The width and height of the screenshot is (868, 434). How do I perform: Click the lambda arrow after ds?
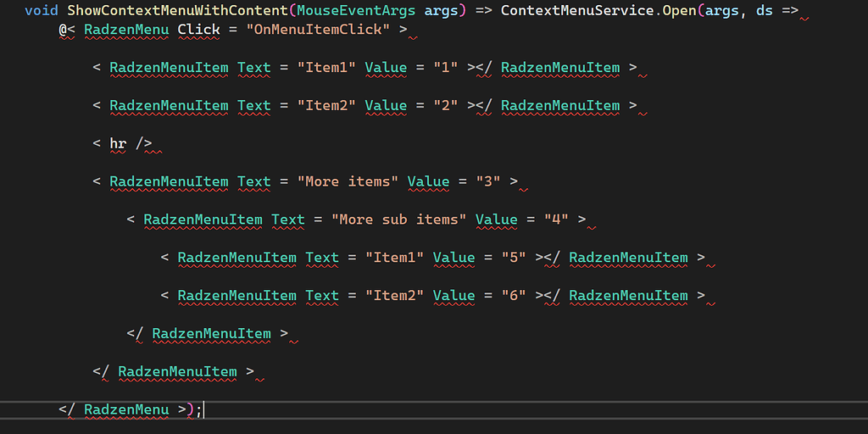click(x=790, y=10)
